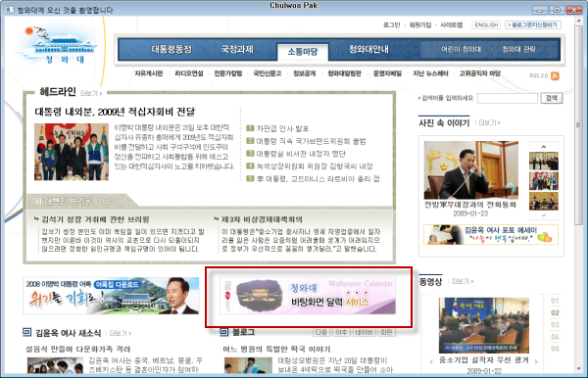
Task: Open 청와대알림판 submenu item
Action: 344,73
